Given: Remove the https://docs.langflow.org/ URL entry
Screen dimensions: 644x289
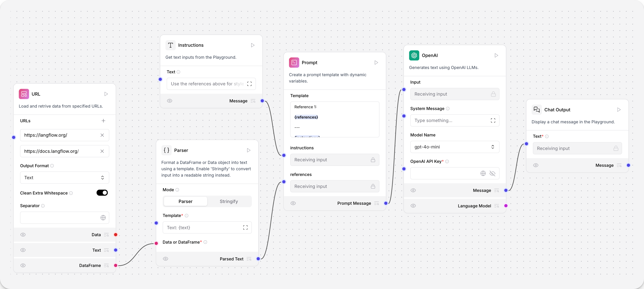Looking at the screenshot, I should tap(102, 151).
